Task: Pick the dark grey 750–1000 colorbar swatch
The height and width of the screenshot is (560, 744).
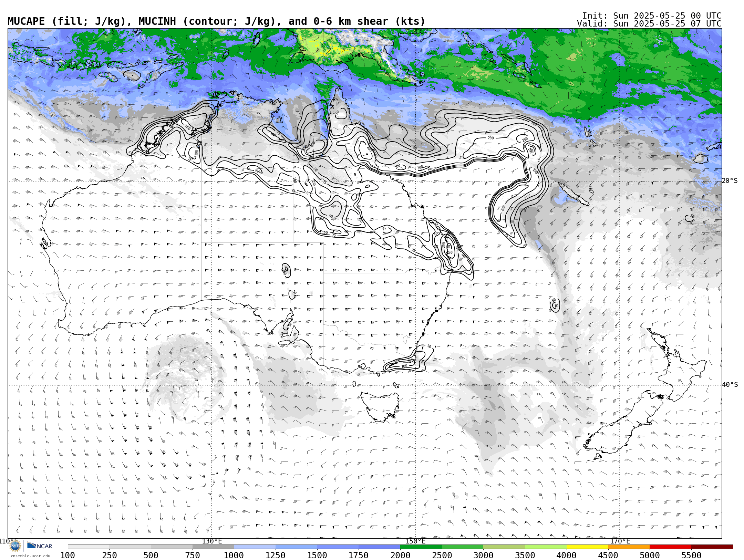Action: click(213, 547)
